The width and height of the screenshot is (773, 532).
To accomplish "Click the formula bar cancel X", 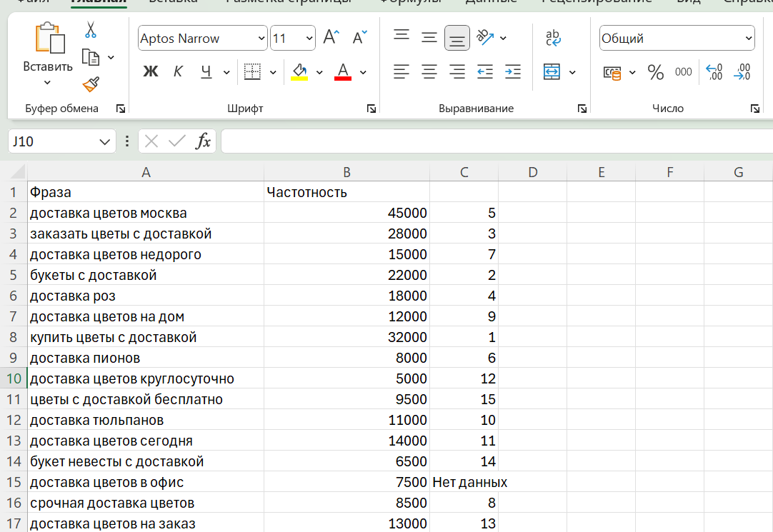I will [151, 141].
